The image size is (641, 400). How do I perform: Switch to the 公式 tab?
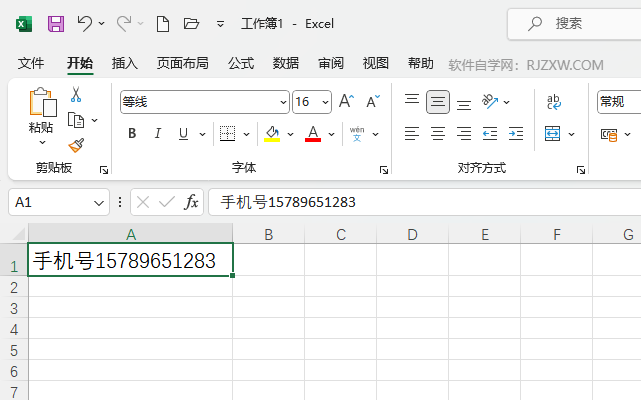[241, 63]
